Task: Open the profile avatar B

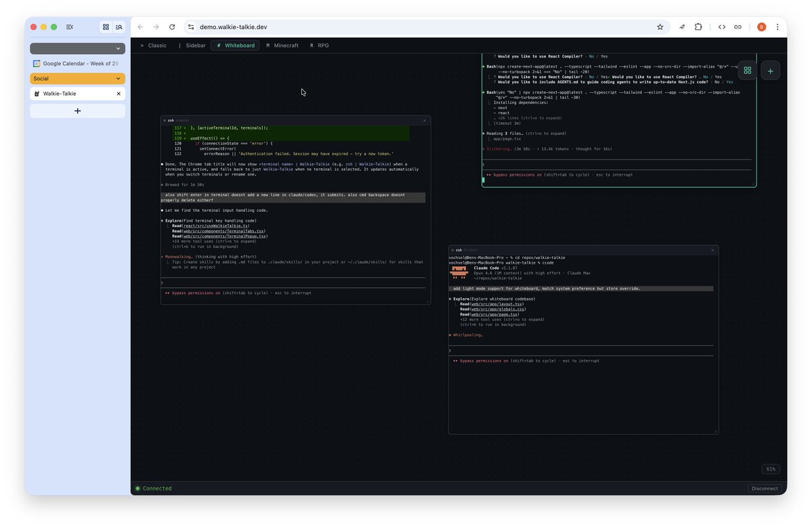Action: 761,27
